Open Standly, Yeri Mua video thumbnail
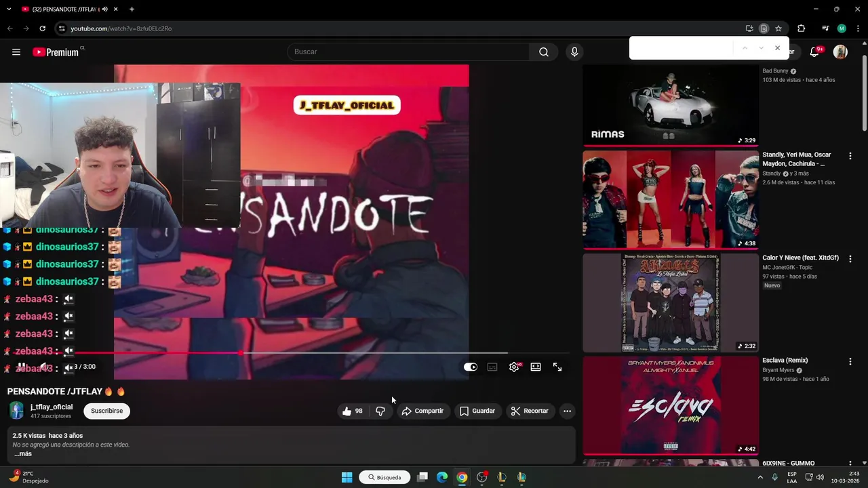This screenshot has height=488, width=868. 671,199
